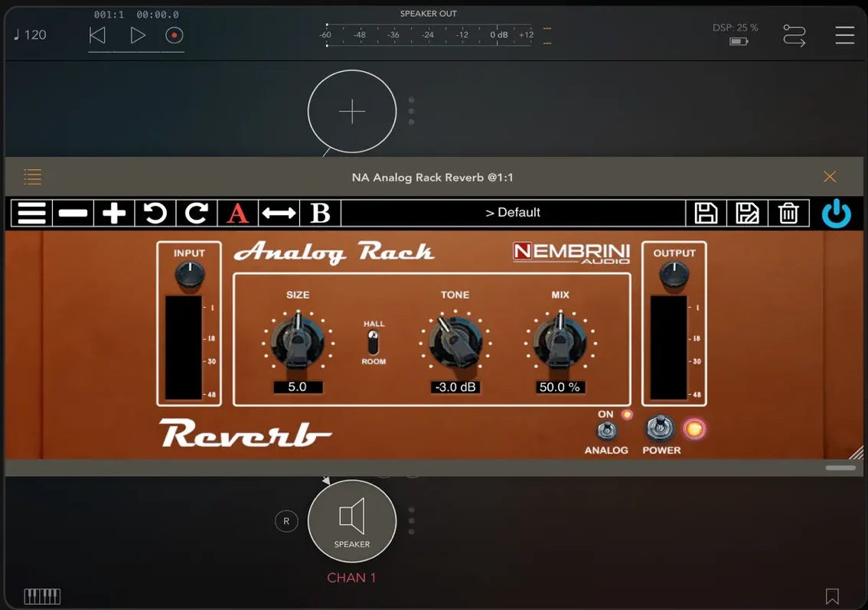The width and height of the screenshot is (868, 610).
Task: Select the SPEAKER output node
Action: pos(352,521)
